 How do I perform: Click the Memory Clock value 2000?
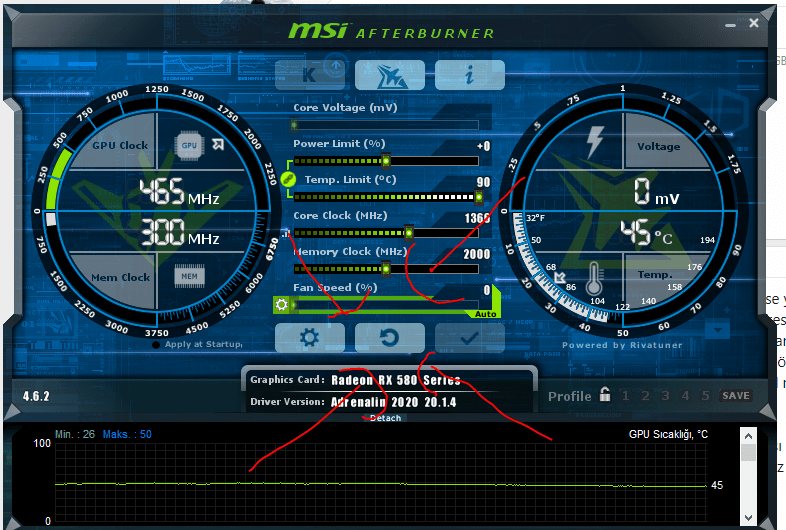click(x=476, y=254)
